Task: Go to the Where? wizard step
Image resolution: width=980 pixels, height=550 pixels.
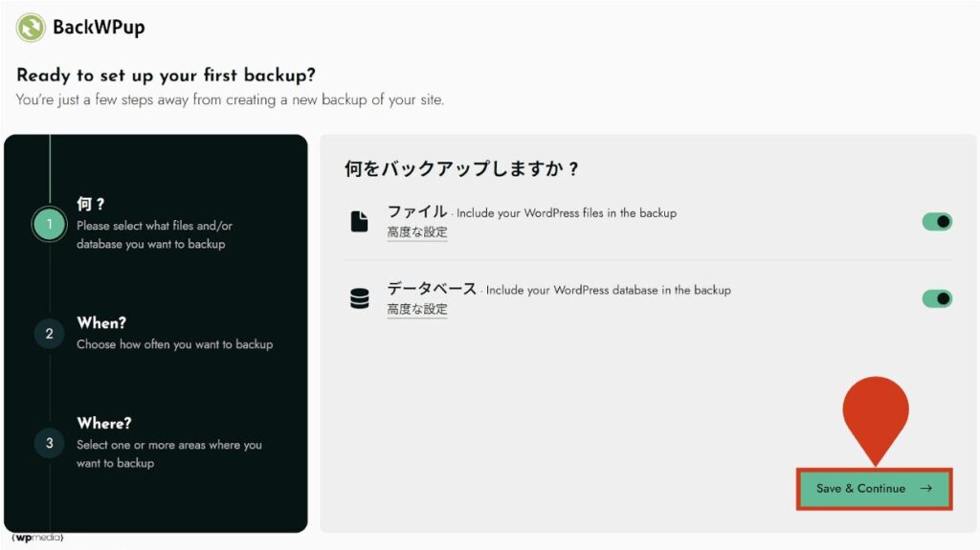Action: pyautogui.click(x=103, y=423)
